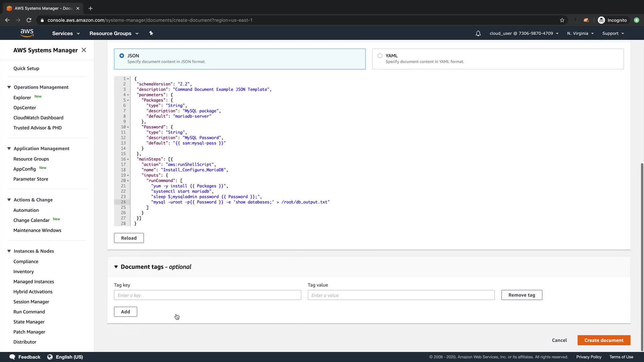644x362 pixels.
Task: Click the Create document button
Action: pos(604,340)
